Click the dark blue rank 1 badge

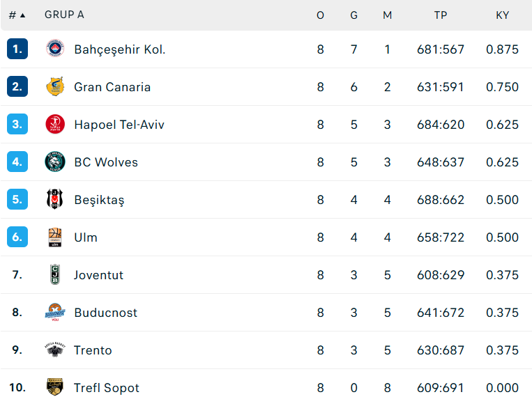17,49
